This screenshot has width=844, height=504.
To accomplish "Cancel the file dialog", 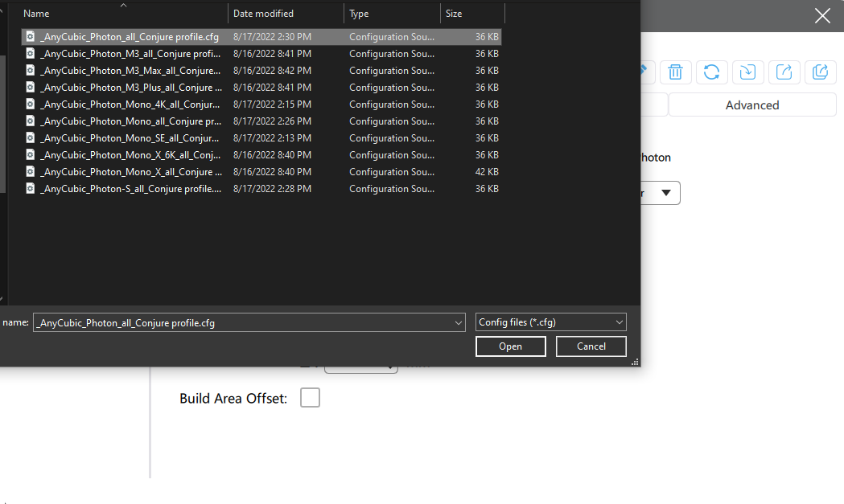I will pos(591,346).
